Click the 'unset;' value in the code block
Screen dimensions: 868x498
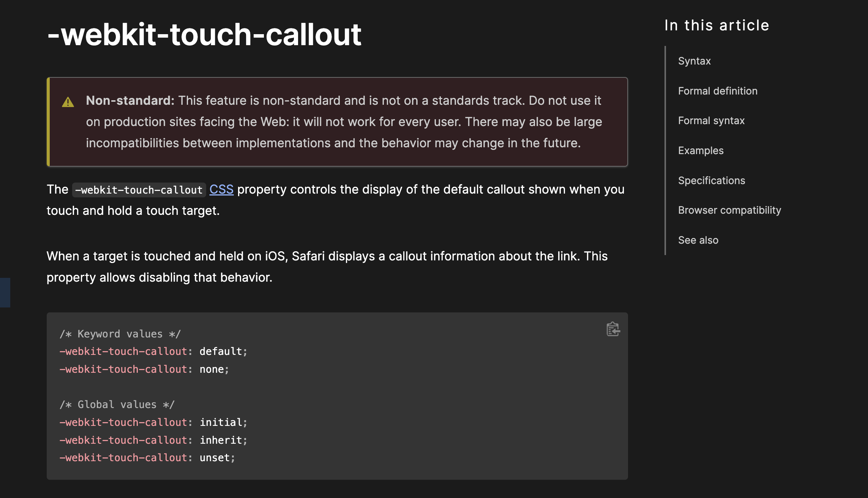(217, 458)
